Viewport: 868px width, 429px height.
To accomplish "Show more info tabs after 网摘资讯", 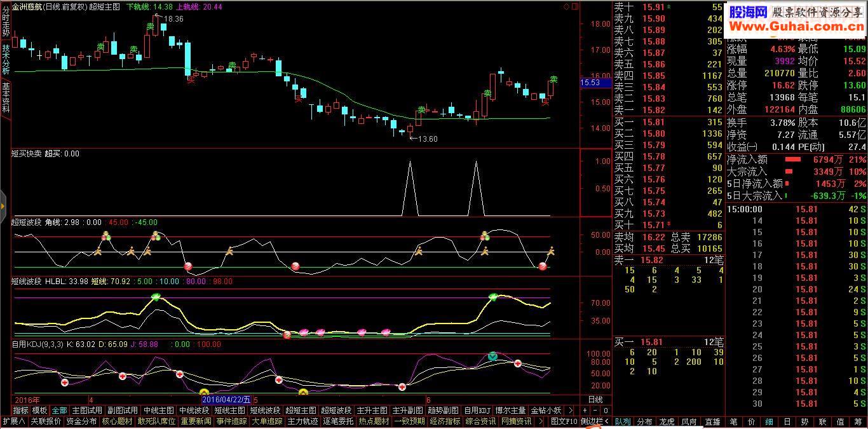I will point(540,421).
